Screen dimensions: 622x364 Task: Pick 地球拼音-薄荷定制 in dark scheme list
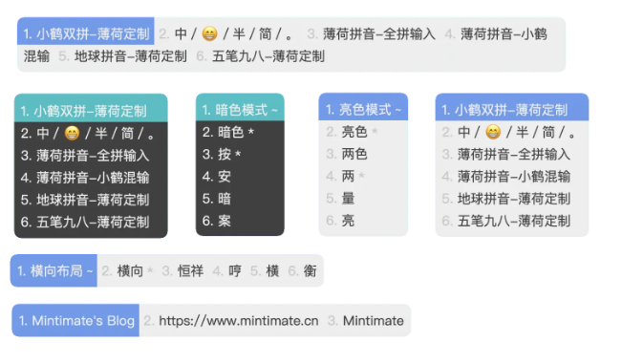91,200
